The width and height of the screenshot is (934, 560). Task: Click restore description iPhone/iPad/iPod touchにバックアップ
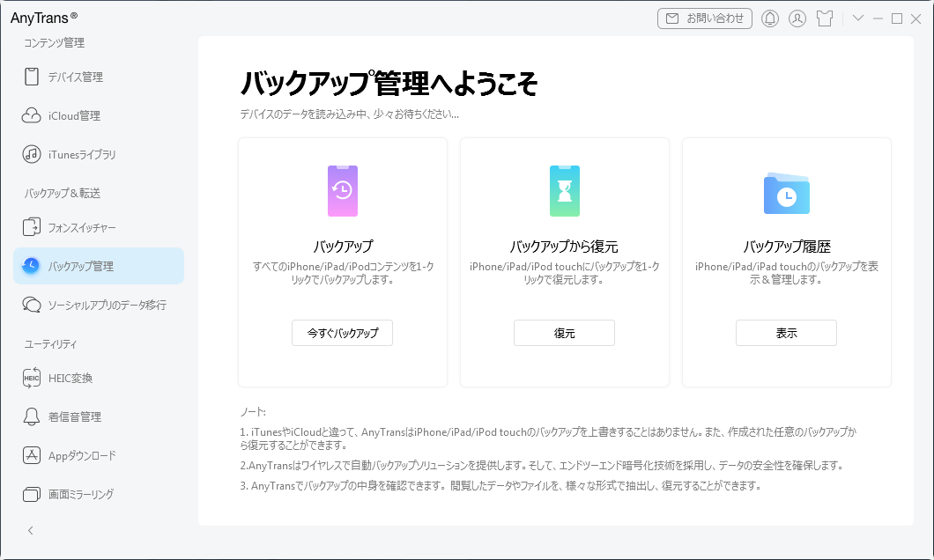coord(564,273)
